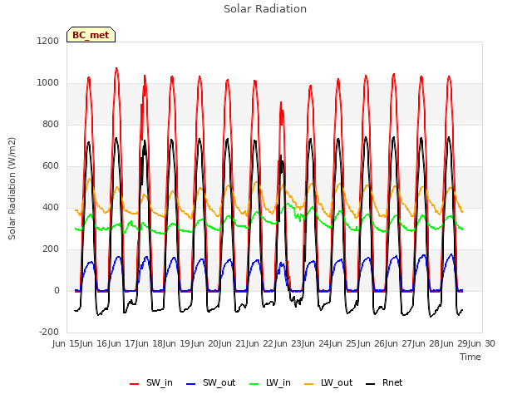Click the Jun 27 x-axis date label
This screenshot has width=532, height=399.
tap(399, 343)
